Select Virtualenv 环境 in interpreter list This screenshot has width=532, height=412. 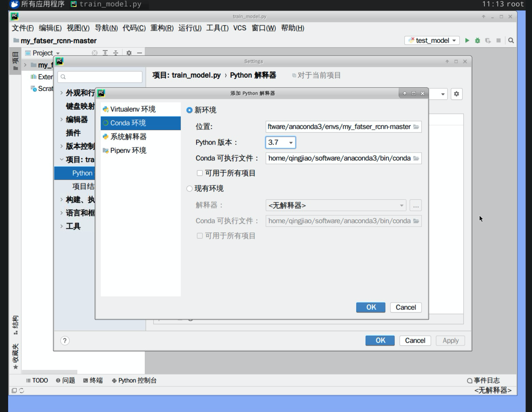tap(133, 109)
